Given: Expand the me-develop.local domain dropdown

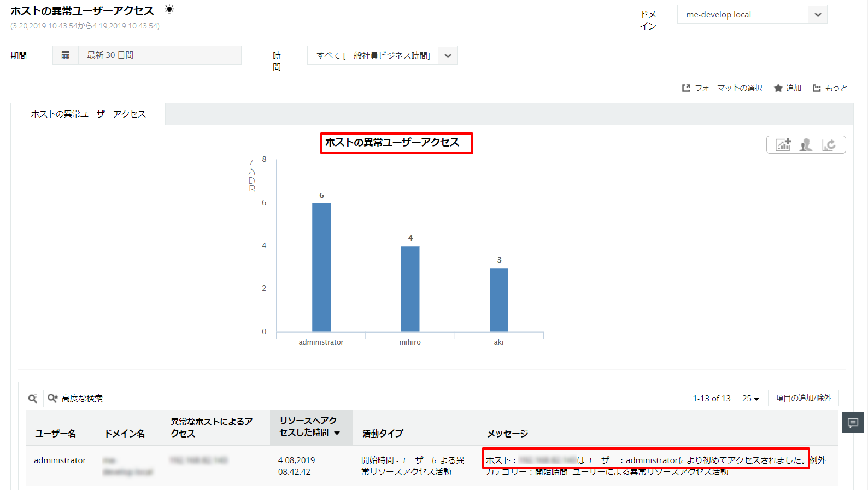Looking at the screenshot, I should (x=818, y=15).
